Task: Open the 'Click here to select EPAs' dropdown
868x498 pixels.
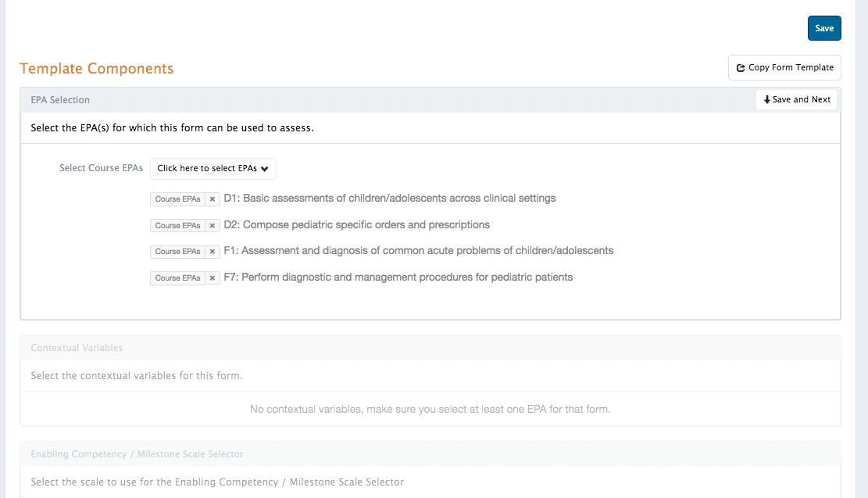Action: pos(213,169)
